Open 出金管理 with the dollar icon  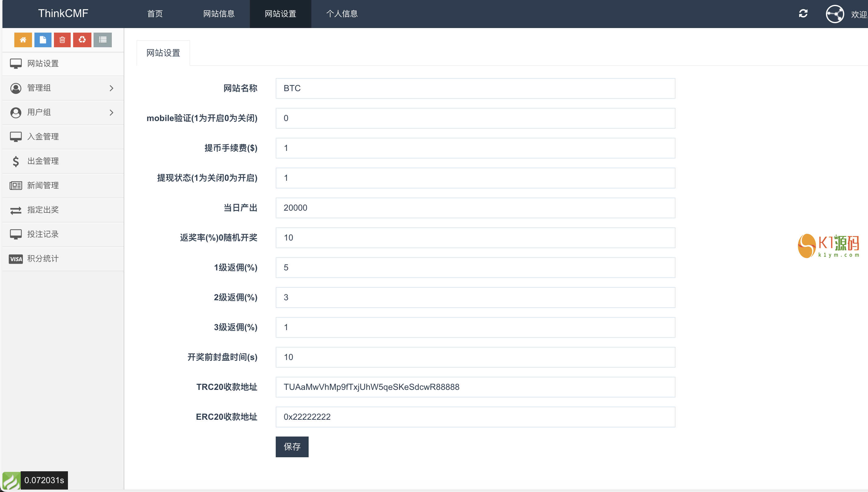(x=43, y=161)
